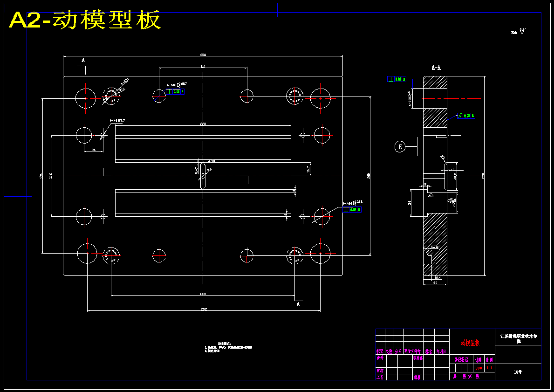554x392 pixels.
Task: Select the '16.7' dimension right of the slot
Action: tap(308, 169)
